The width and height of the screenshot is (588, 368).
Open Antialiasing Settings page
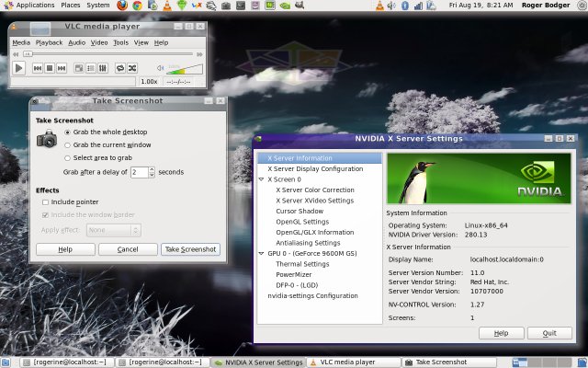(308, 243)
